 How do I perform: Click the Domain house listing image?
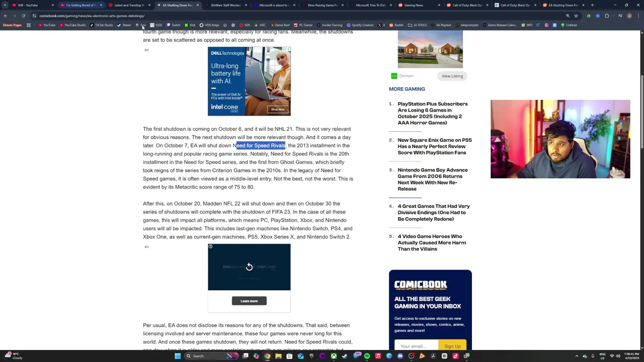pos(430,49)
